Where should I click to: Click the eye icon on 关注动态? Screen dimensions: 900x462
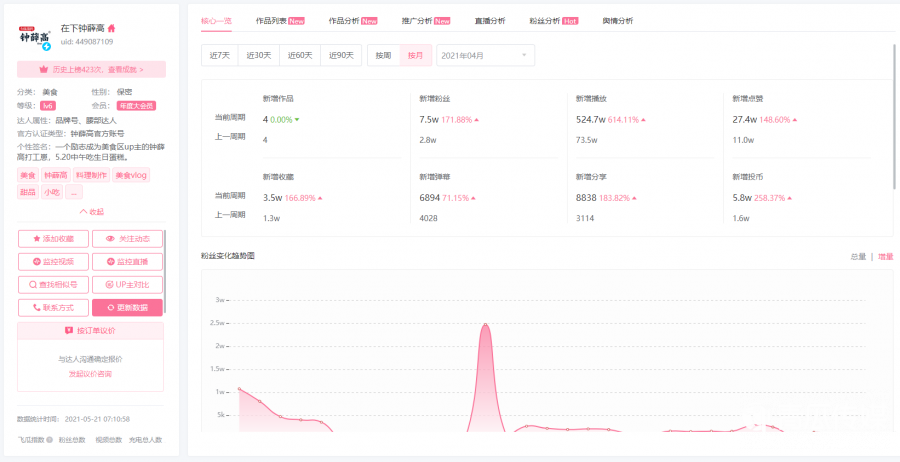110,239
